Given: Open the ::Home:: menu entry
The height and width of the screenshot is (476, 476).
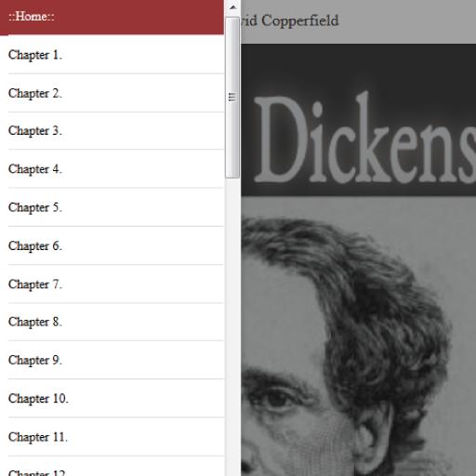Looking at the screenshot, I should click(112, 17).
